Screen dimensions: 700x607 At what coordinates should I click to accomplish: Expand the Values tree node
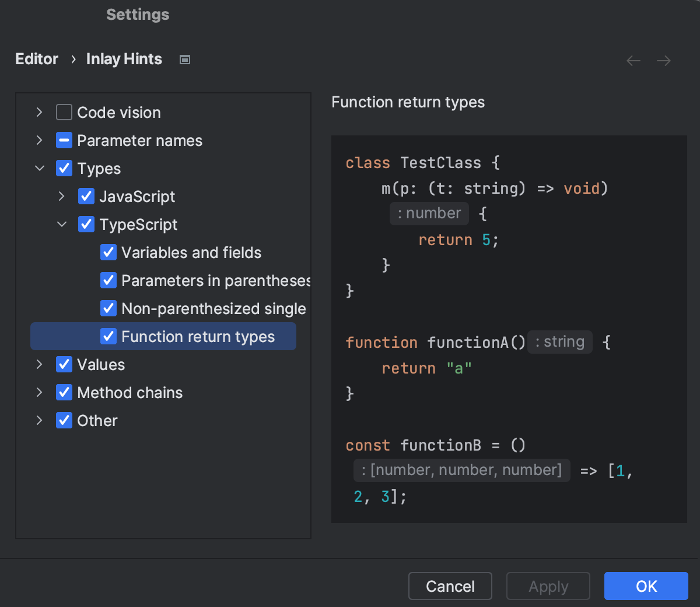pos(39,364)
